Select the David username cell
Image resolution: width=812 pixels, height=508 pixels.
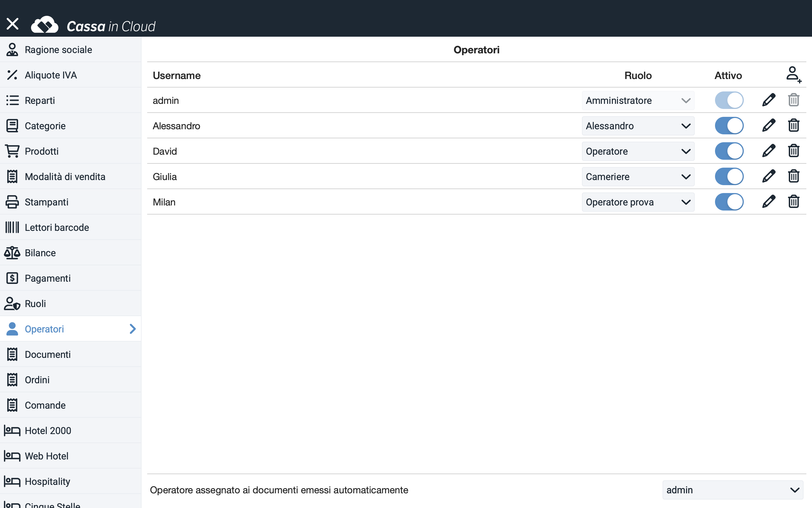(165, 151)
